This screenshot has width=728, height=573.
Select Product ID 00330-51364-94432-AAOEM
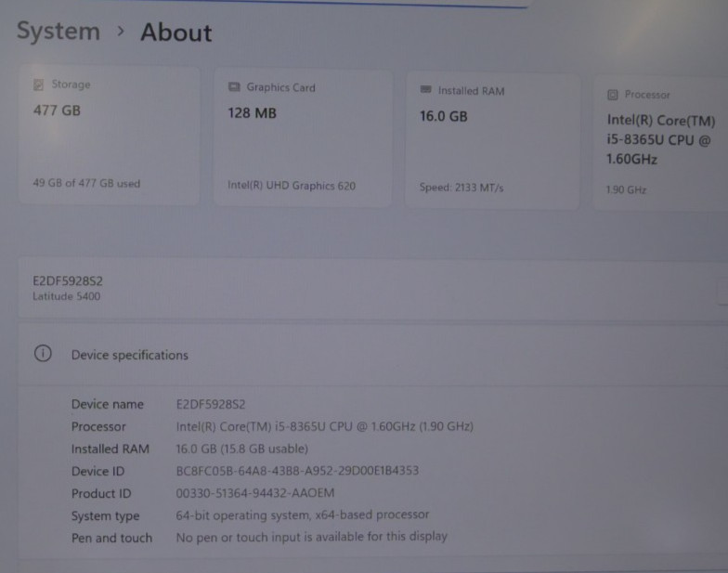[254, 492]
